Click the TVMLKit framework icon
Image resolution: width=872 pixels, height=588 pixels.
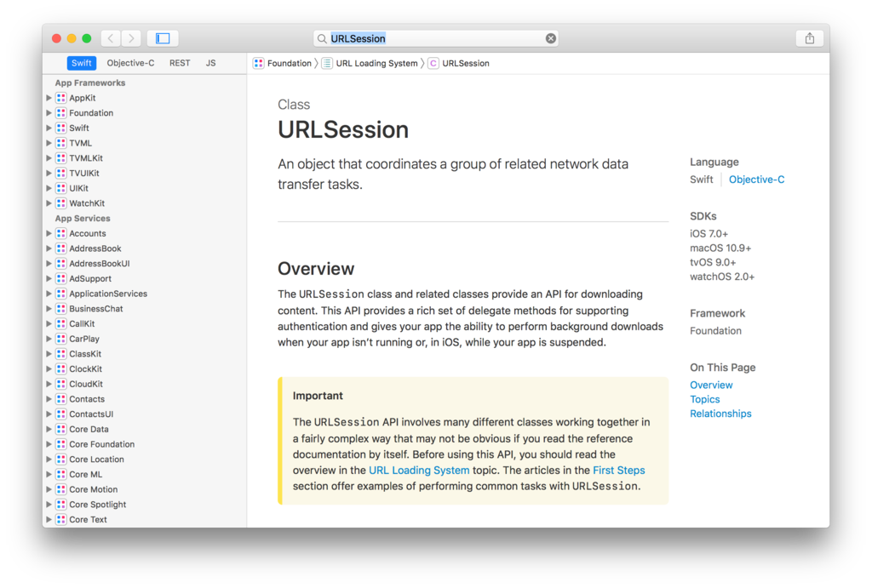(x=61, y=157)
